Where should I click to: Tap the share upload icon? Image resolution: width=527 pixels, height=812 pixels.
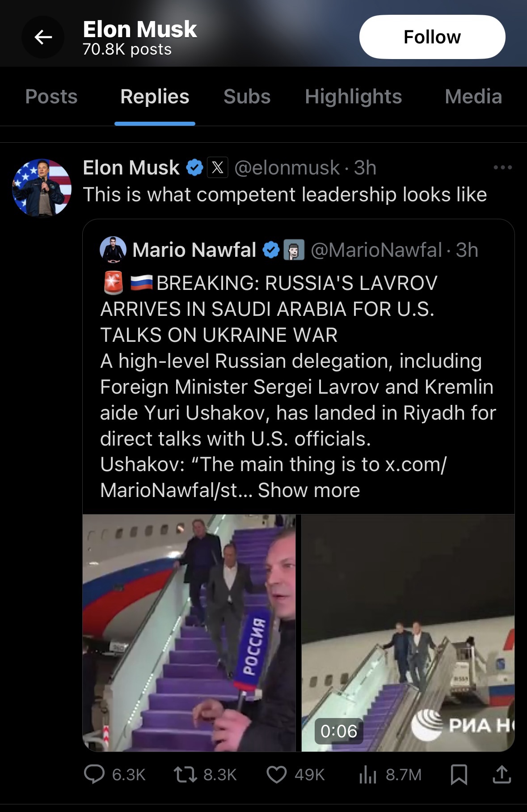coord(502,774)
